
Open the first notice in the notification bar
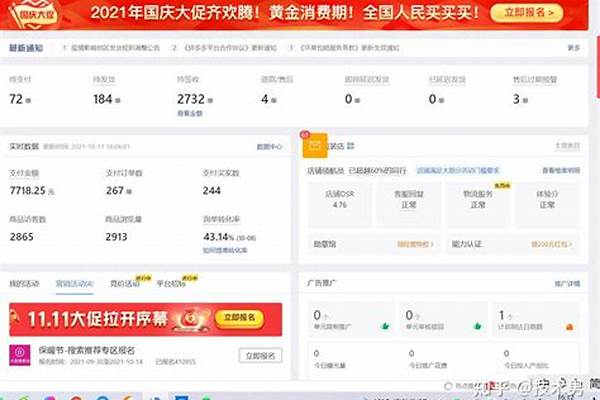pyautogui.click(x=115, y=48)
